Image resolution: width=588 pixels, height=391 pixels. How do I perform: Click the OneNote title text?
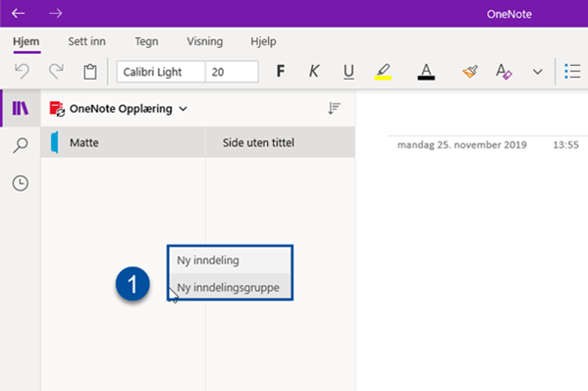(x=509, y=15)
